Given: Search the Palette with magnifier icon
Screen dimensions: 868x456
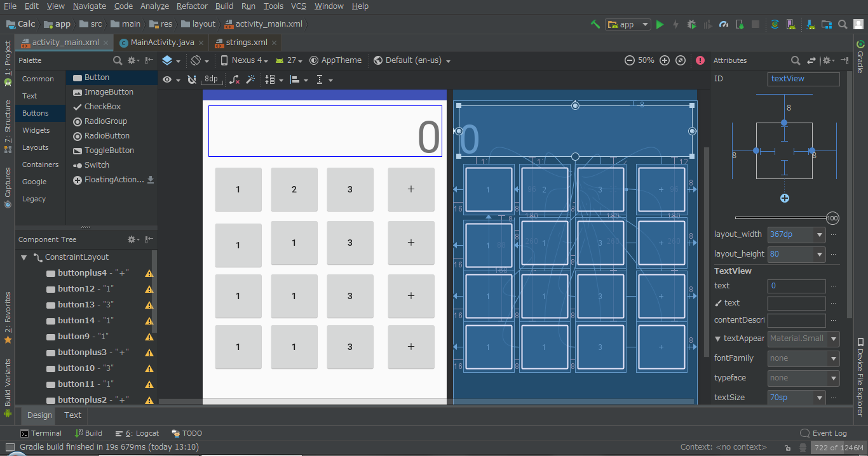Looking at the screenshot, I should [118, 60].
